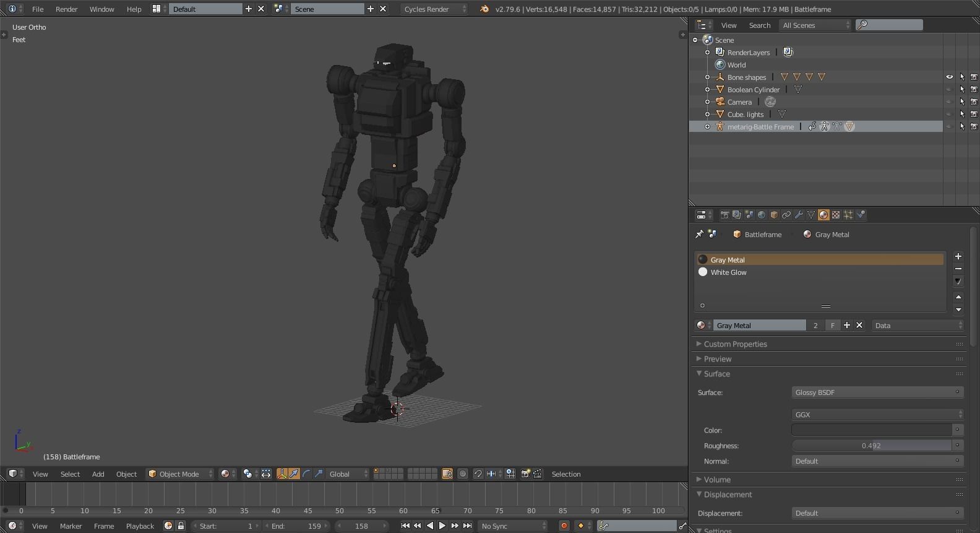980x533 pixels.
Task: Open the Physics properties tab
Action: 861,215
